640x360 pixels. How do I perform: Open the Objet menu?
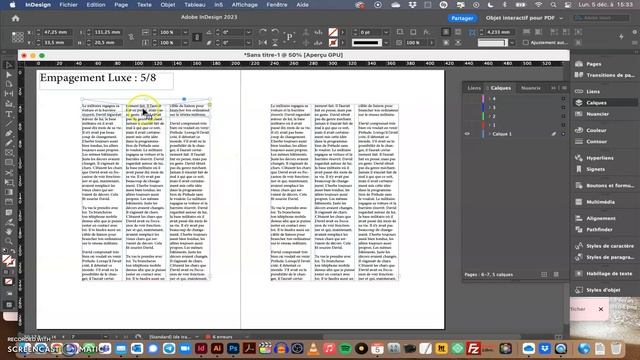168,5
